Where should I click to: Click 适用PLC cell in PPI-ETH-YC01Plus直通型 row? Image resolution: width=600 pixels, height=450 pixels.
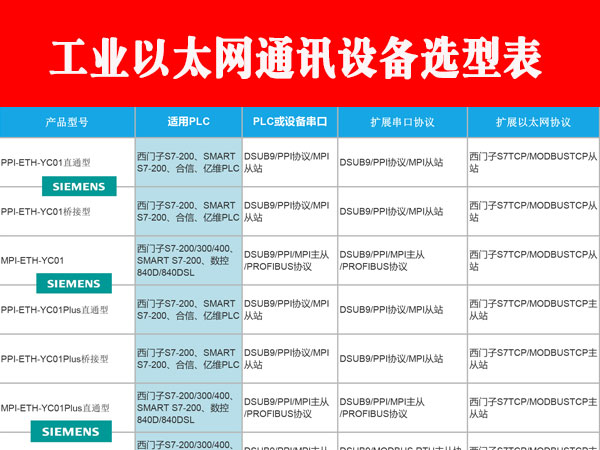(x=189, y=309)
